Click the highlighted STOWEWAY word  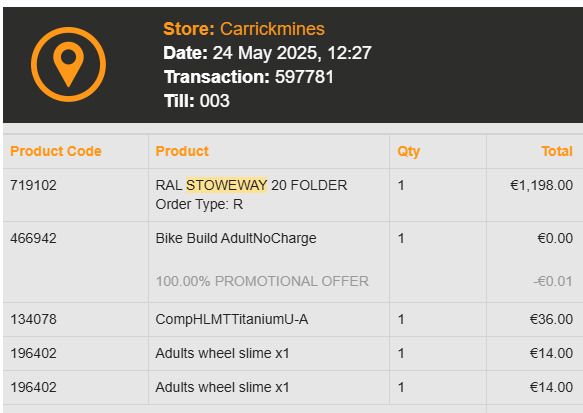(x=226, y=185)
